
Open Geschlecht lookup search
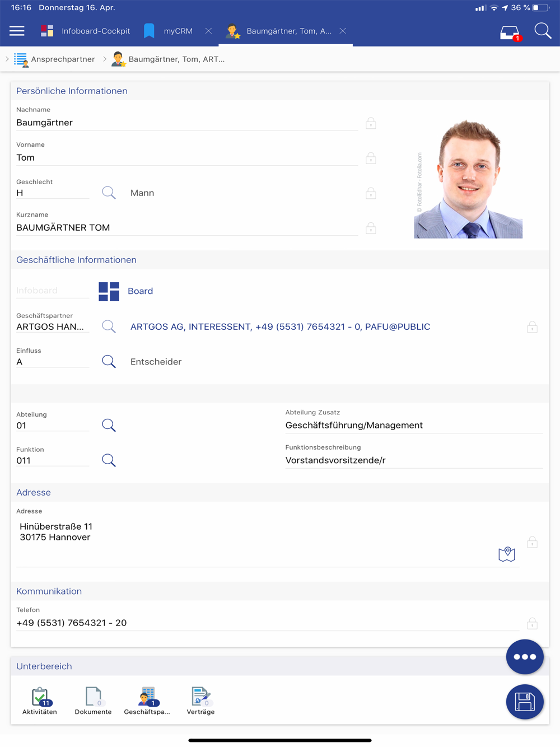point(109,193)
